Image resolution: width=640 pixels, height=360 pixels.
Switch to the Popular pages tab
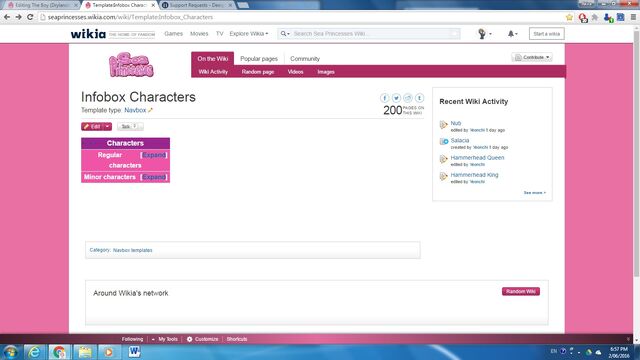click(x=259, y=59)
